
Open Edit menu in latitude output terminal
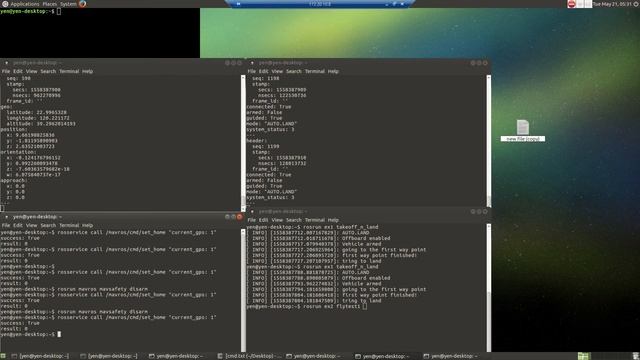[18, 71]
